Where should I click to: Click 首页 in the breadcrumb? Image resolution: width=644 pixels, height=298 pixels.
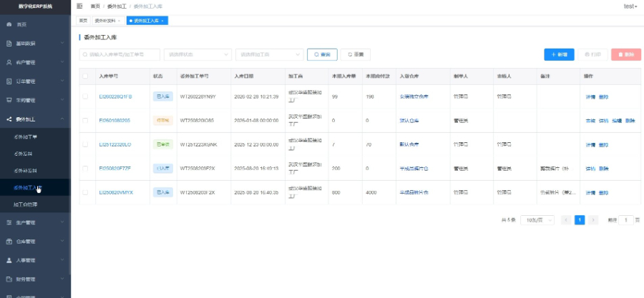click(95, 6)
